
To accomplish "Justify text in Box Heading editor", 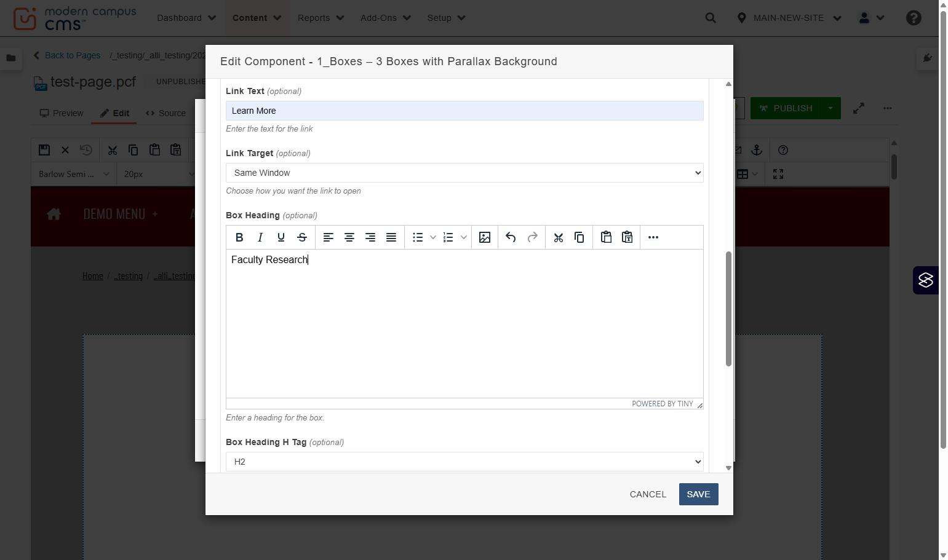I will (391, 237).
